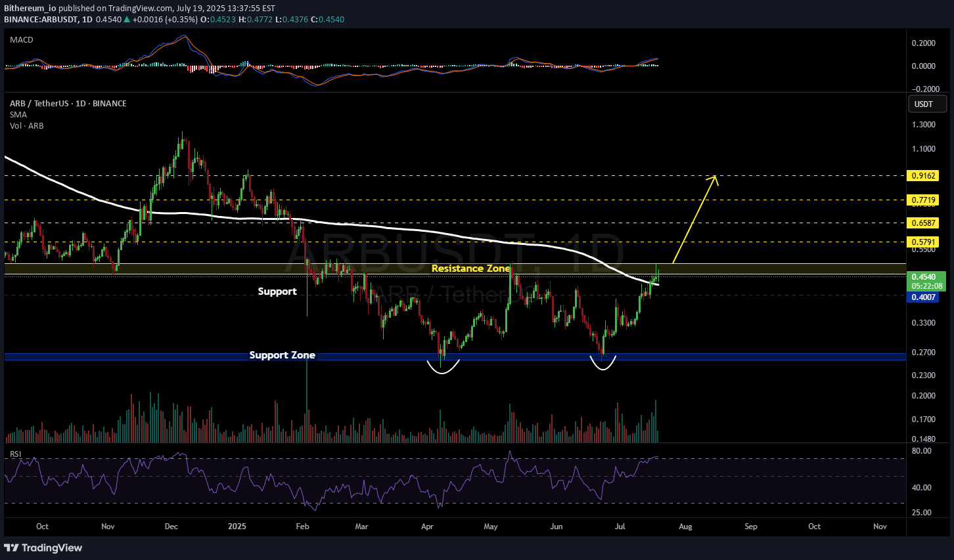Select the RSI indicator label
The height and width of the screenshot is (560, 954).
pyautogui.click(x=16, y=454)
